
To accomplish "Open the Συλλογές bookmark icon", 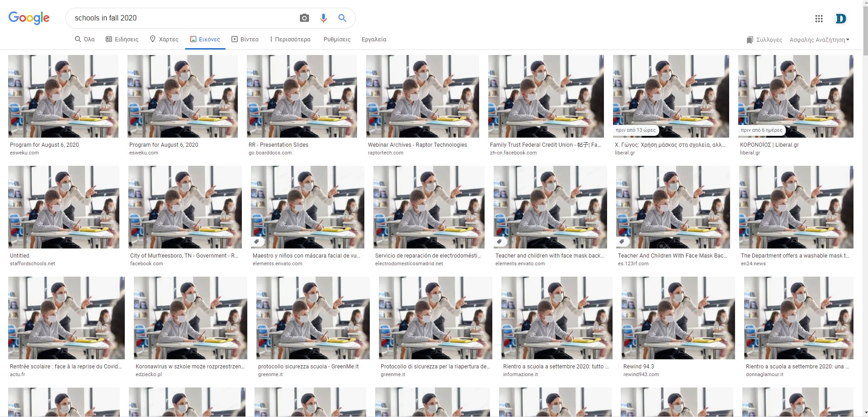I will click(x=750, y=40).
